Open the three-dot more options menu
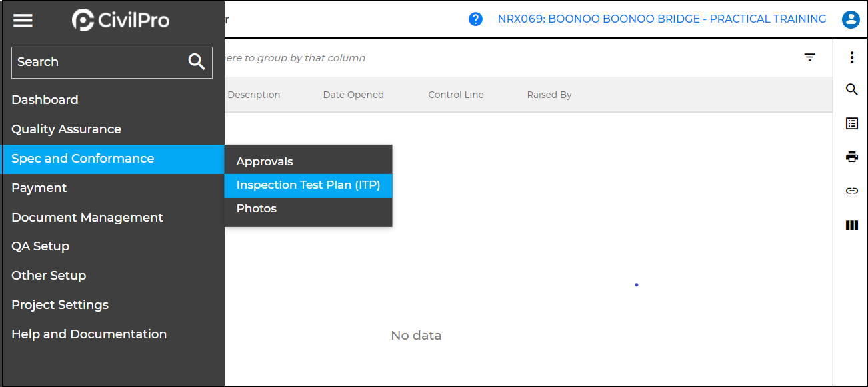Image resolution: width=868 pixels, height=387 pixels. coord(851,57)
